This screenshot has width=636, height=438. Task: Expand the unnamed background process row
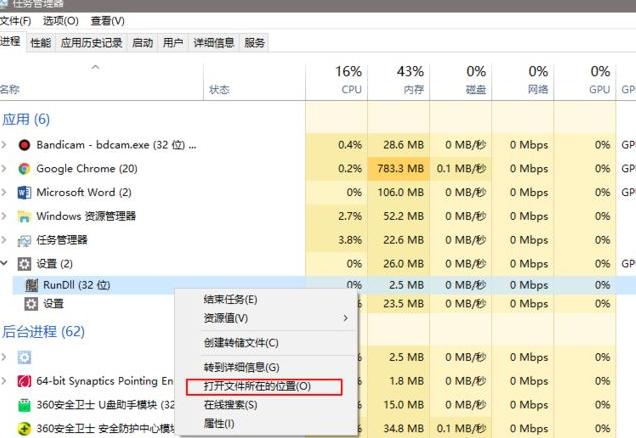pyautogui.click(x=4, y=357)
